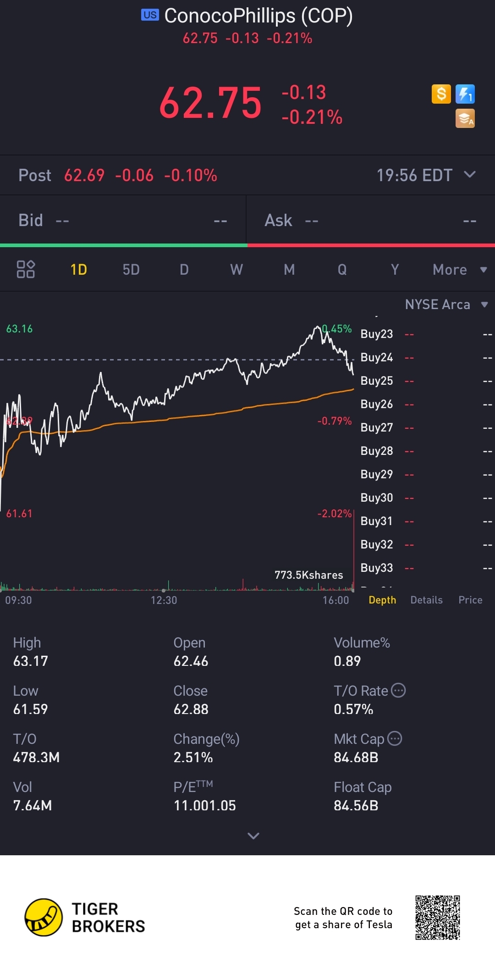495x980 pixels.
Task: Select the Buy31 depth row
Action: [x=426, y=521]
